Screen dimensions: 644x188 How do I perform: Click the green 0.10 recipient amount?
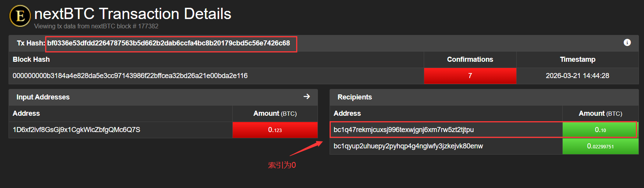click(600, 130)
